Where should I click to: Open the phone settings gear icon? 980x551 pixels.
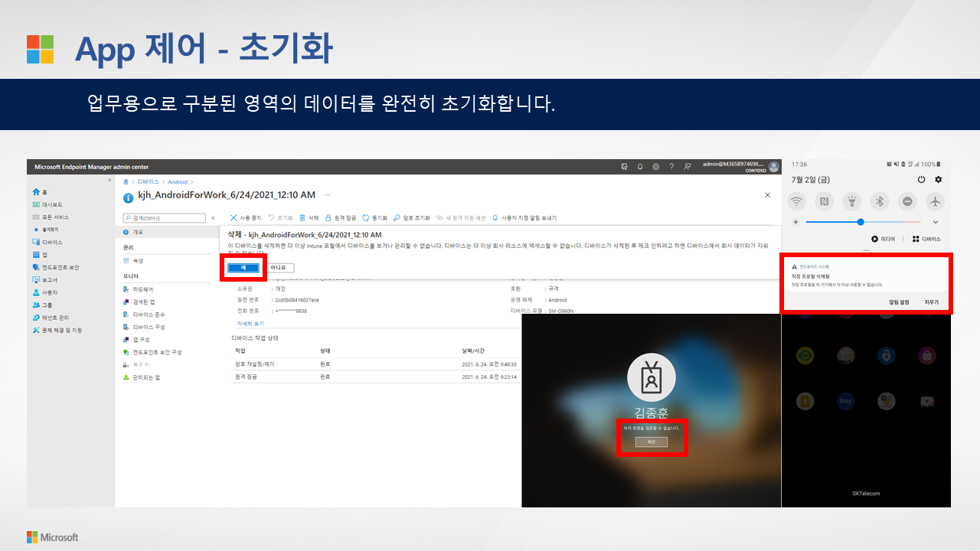point(938,179)
